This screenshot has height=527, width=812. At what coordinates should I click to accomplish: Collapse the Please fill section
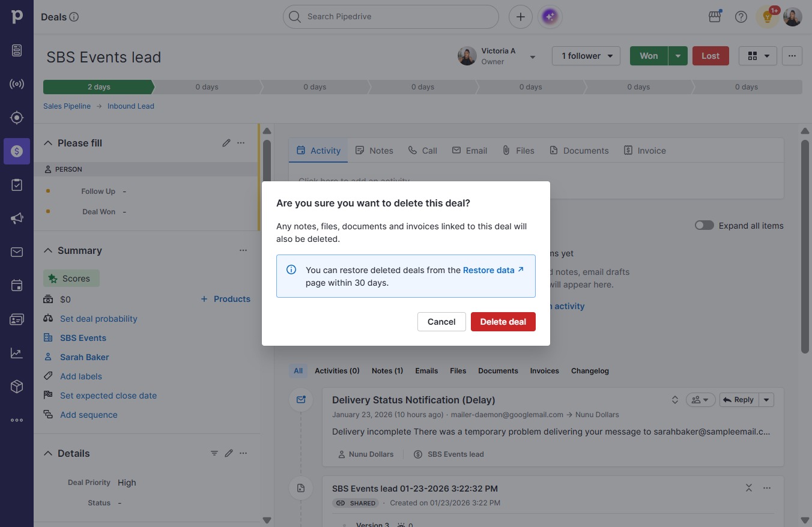[48, 143]
